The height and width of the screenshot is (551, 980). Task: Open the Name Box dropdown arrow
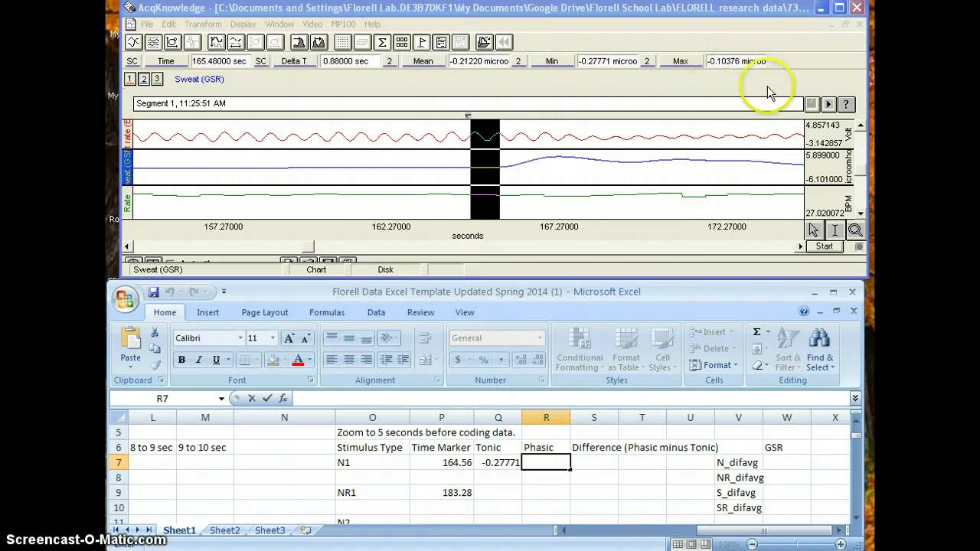coord(221,399)
